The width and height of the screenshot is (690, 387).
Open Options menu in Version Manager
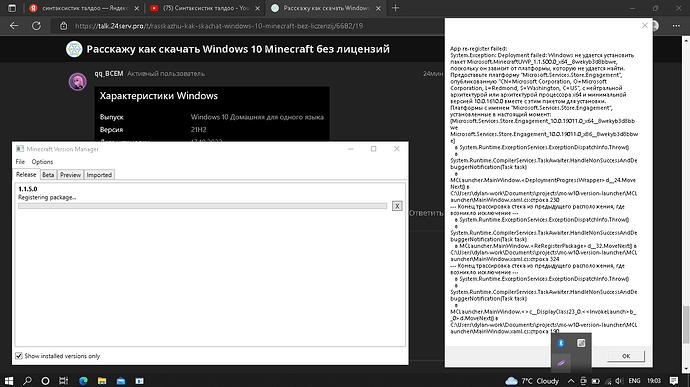[42, 162]
